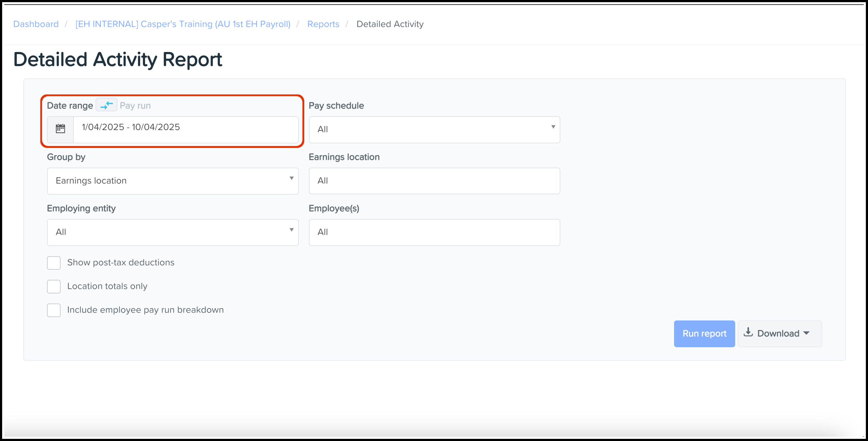
Task: Click the Employee(s) filter field
Action: click(x=434, y=232)
